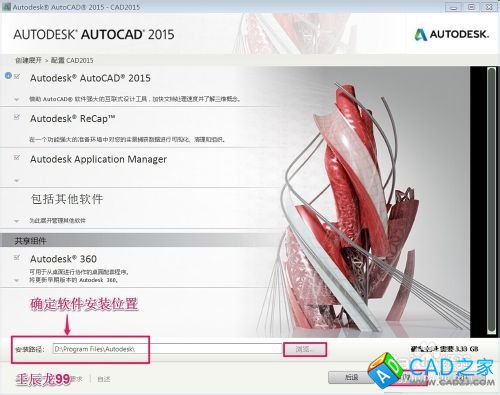Click the Autodesk logo in the header
Viewport: 500px width, 395px height.
(x=452, y=34)
